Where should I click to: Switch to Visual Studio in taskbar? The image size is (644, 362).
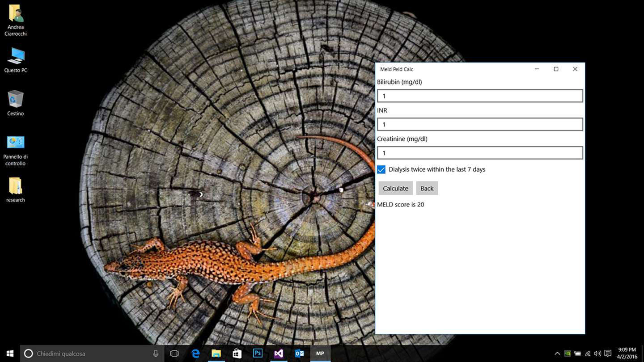coord(279,354)
